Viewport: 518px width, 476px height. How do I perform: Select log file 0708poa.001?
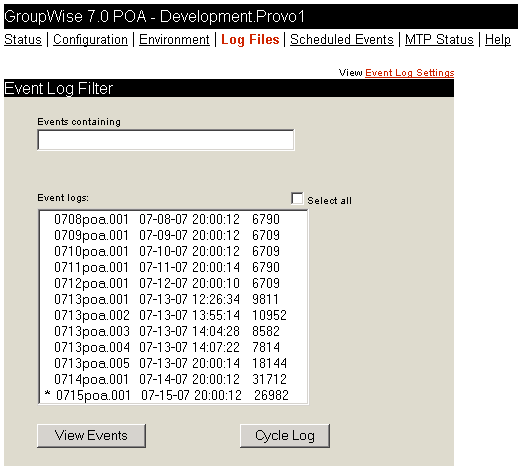pos(173,219)
